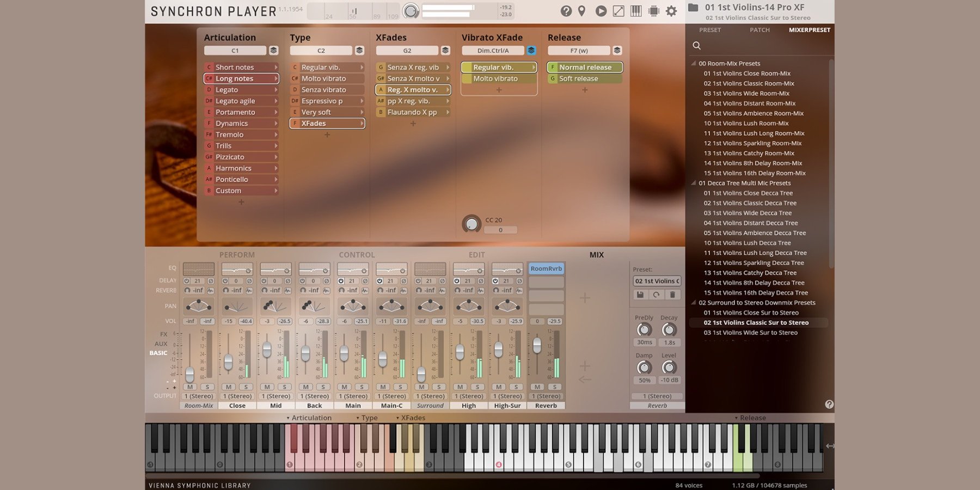Viewport: 980px width, 490px height.
Task: Click the Back channel volume fader
Action: click(305, 353)
